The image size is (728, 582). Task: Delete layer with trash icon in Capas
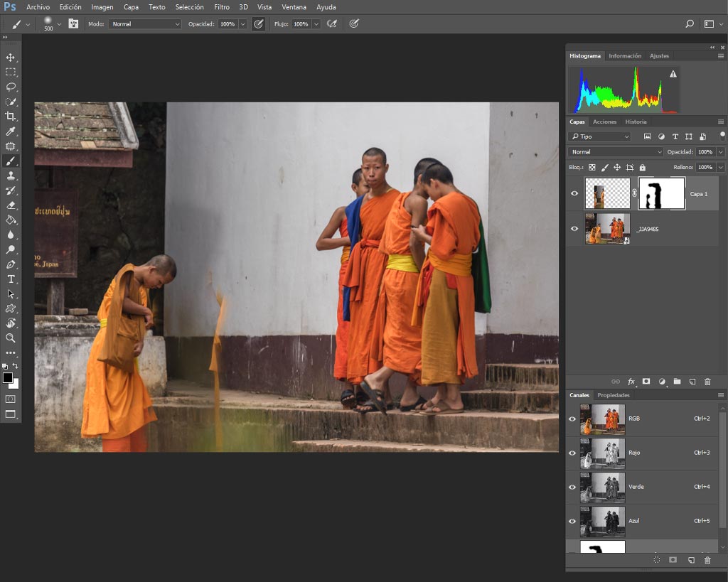(x=707, y=382)
